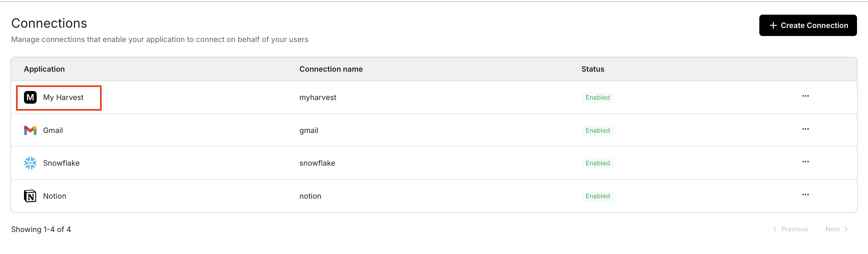The width and height of the screenshot is (868, 254).
Task: Click the Status column header
Action: (592, 69)
